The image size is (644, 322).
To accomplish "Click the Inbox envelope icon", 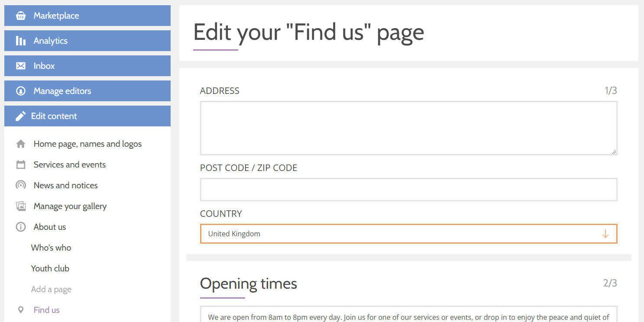I will 20,66.
